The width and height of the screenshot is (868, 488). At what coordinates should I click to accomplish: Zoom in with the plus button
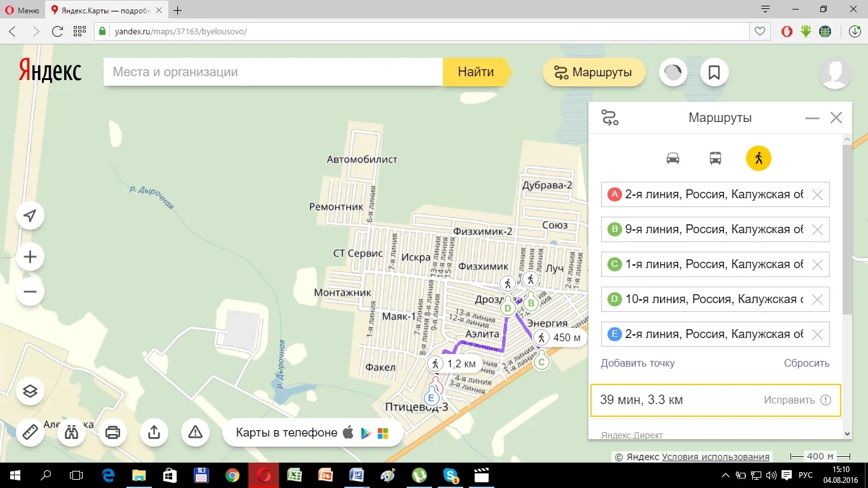coord(30,257)
